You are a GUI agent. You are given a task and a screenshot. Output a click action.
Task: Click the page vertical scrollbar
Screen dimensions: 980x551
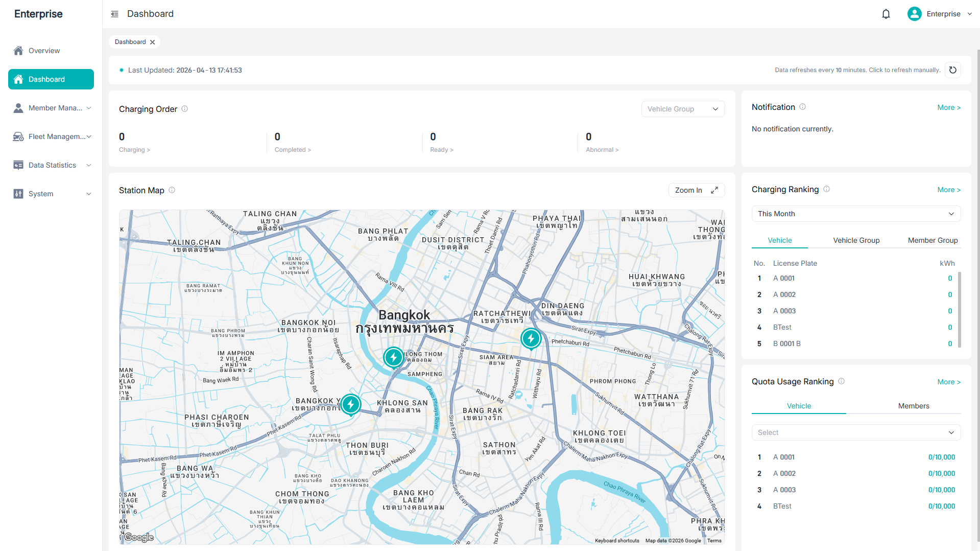tap(978, 296)
